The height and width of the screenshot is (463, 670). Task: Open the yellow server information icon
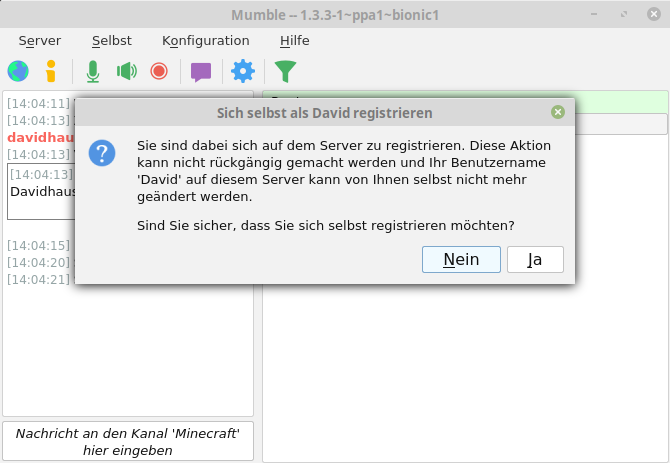(51, 71)
